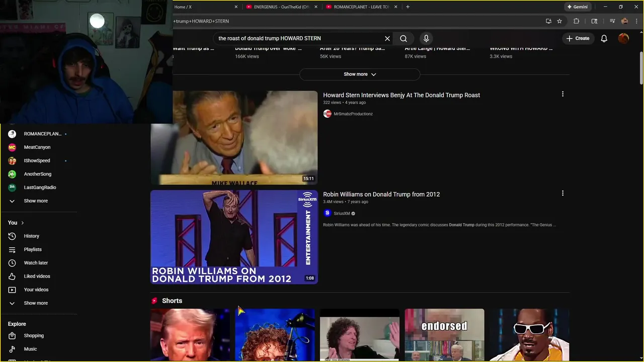Close the ROMANCEPLANET tab
Screen dimensions: 644x362
(x=396, y=7)
